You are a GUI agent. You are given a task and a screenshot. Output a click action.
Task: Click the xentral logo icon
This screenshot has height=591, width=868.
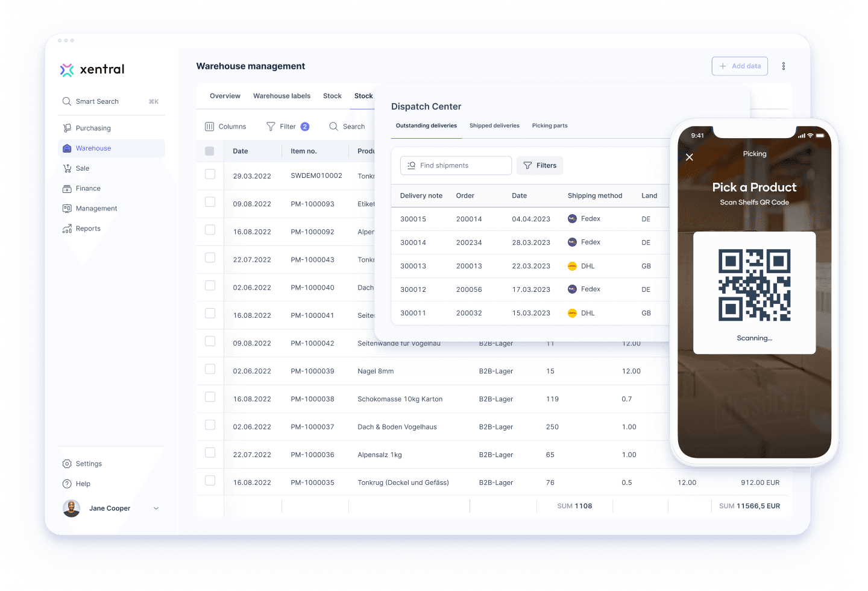click(67, 70)
